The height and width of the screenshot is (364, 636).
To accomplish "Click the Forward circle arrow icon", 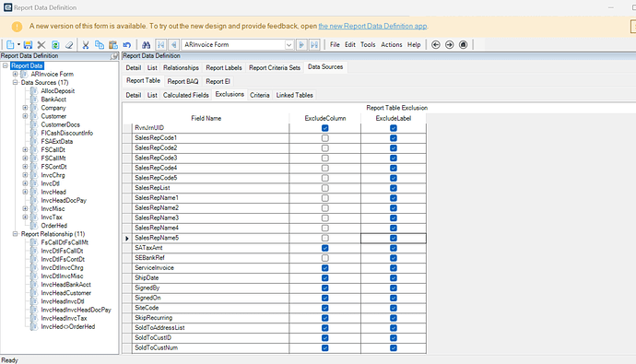I will point(450,44).
